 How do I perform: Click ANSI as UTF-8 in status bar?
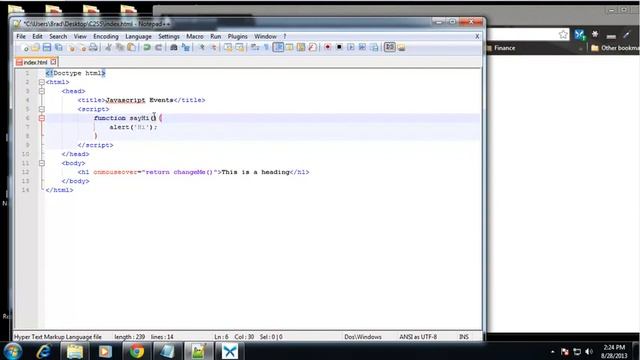[418, 337]
